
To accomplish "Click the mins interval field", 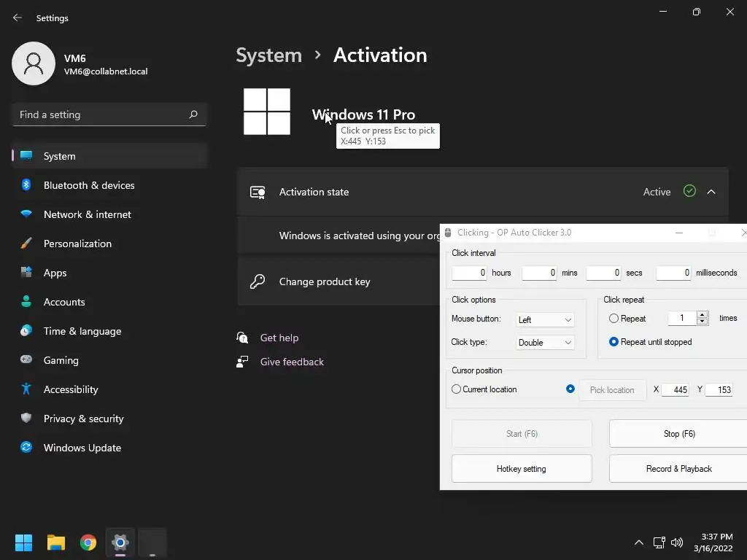I will point(539,273).
